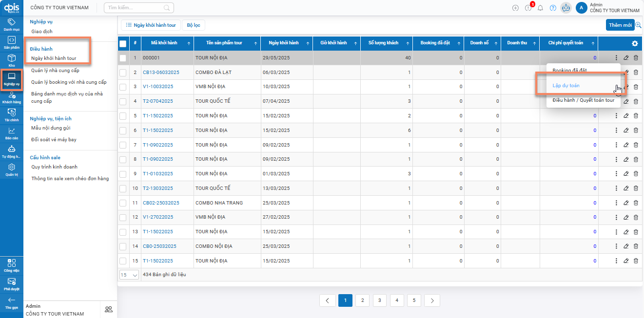Edit row T2-13032025 with pencil icon
This screenshot has width=644, height=318.
[x=626, y=188]
